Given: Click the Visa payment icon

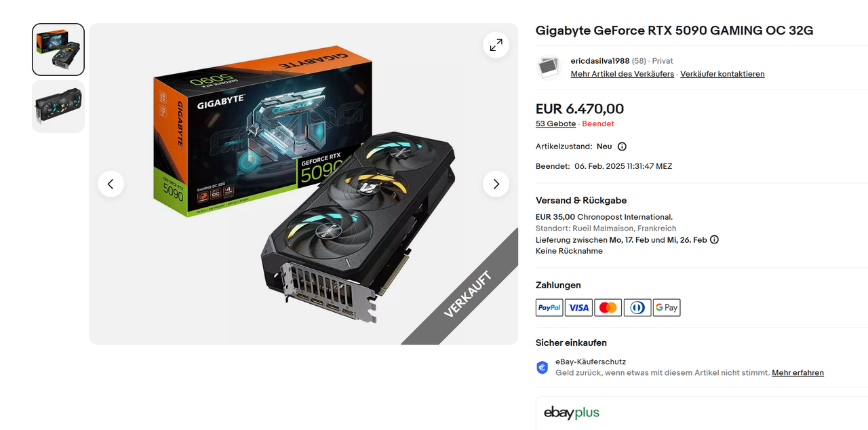Looking at the screenshot, I should coord(578,307).
